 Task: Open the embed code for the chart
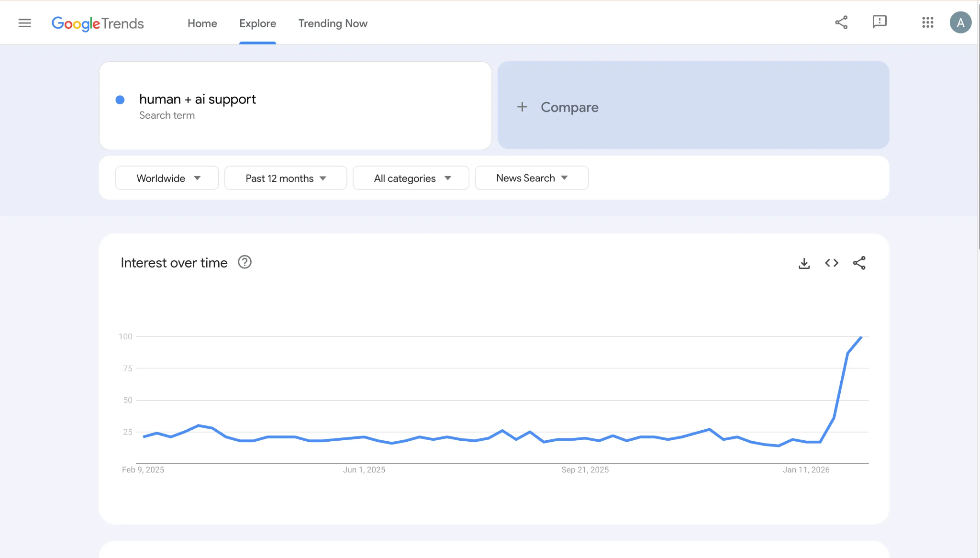832,263
